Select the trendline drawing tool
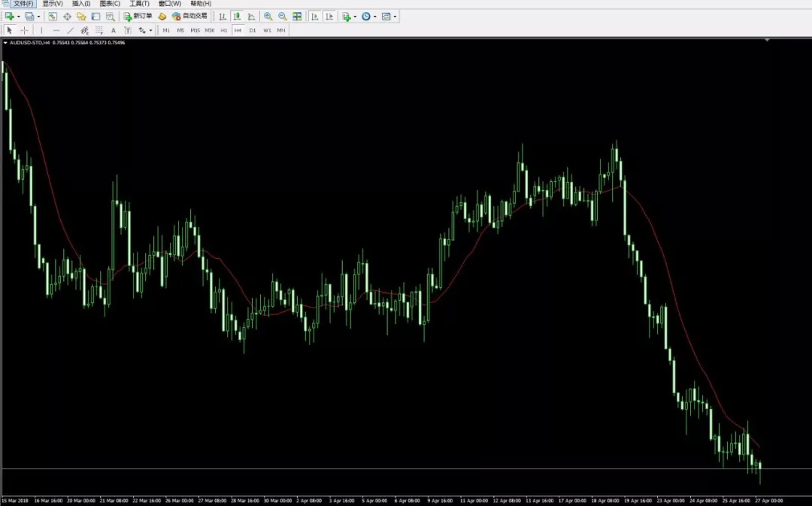The height and width of the screenshot is (506, 812). point(71,30)
